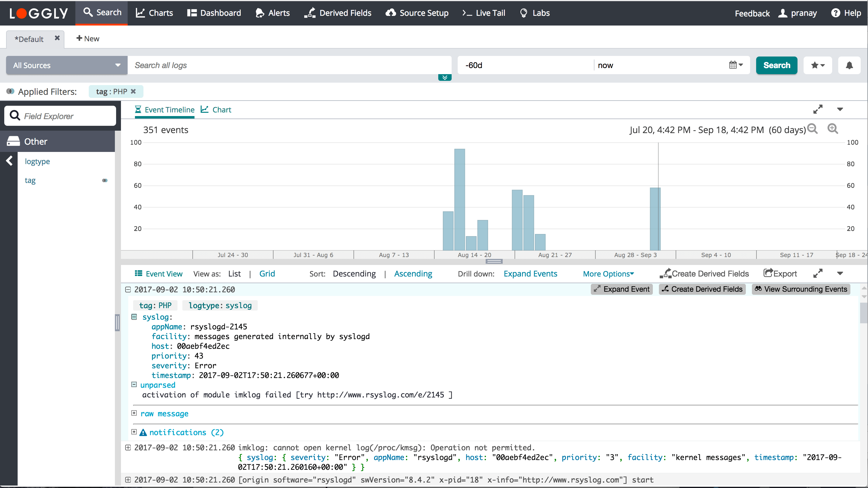Open the Live Tail view
This screenshot has height=488, width=868.
tap(484, 13)
